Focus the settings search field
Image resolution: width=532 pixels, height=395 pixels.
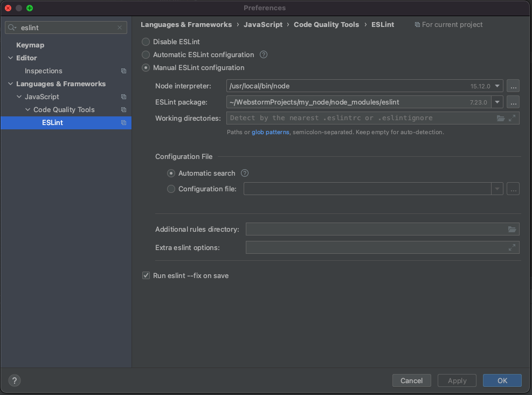click(66, 27)
